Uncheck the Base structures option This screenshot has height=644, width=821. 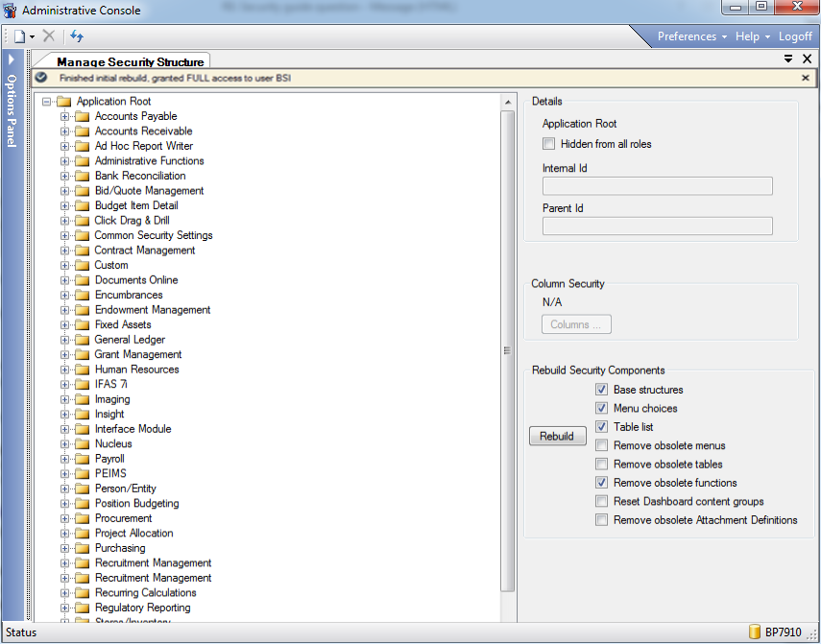click(x=601, y=390)
